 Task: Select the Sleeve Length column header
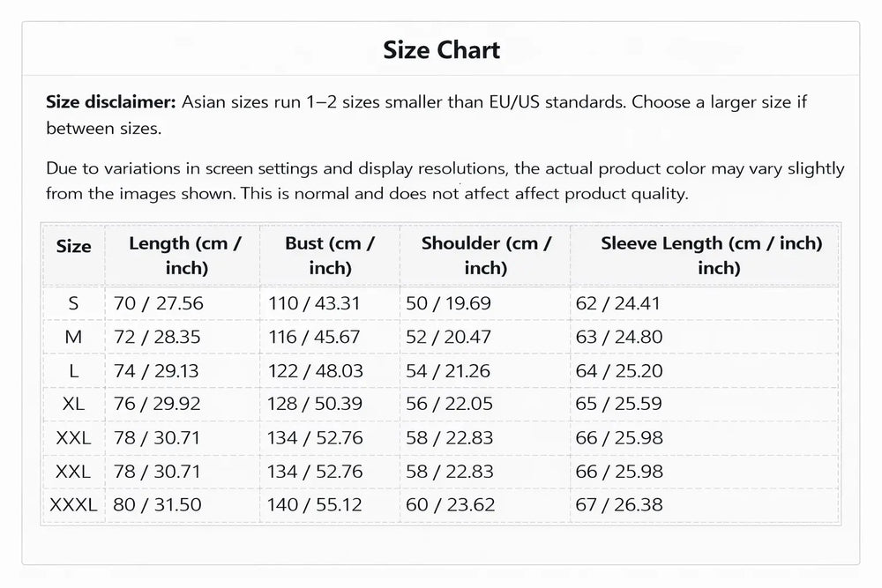tap(711, 255)
